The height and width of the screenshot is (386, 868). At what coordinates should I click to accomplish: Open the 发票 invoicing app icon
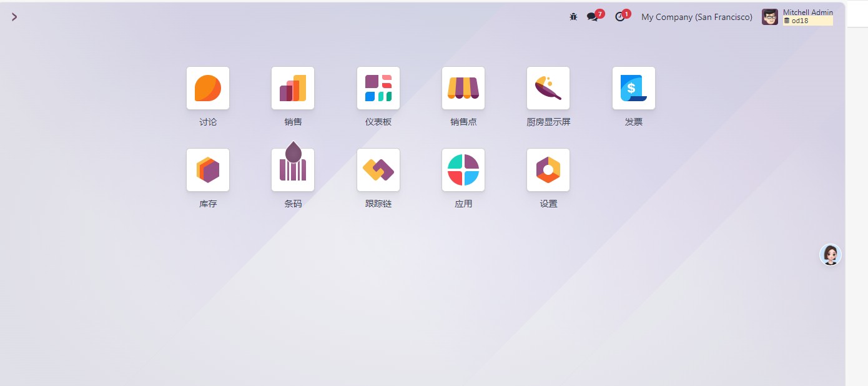point(634,88)
